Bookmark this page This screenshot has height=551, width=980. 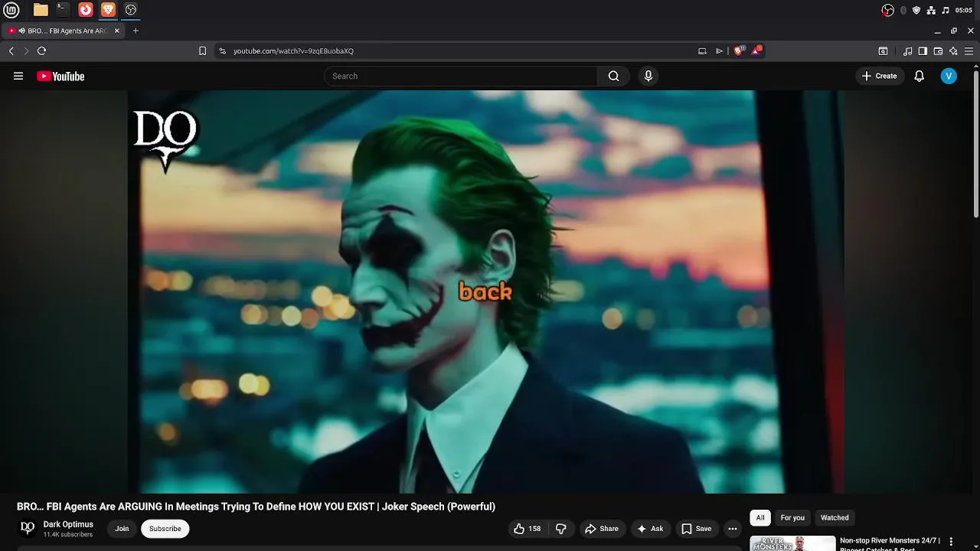click(202, 51)
